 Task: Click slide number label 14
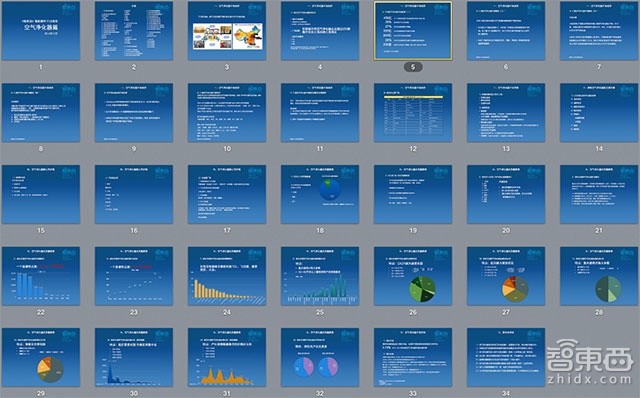pyautogui.click(x=599, y=149)
